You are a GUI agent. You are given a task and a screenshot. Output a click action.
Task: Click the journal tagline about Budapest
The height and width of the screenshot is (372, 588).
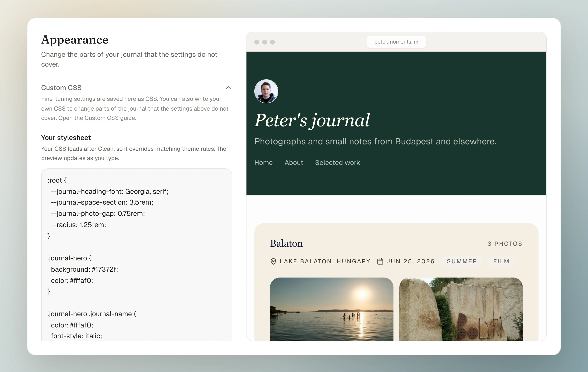pos(375,141)
